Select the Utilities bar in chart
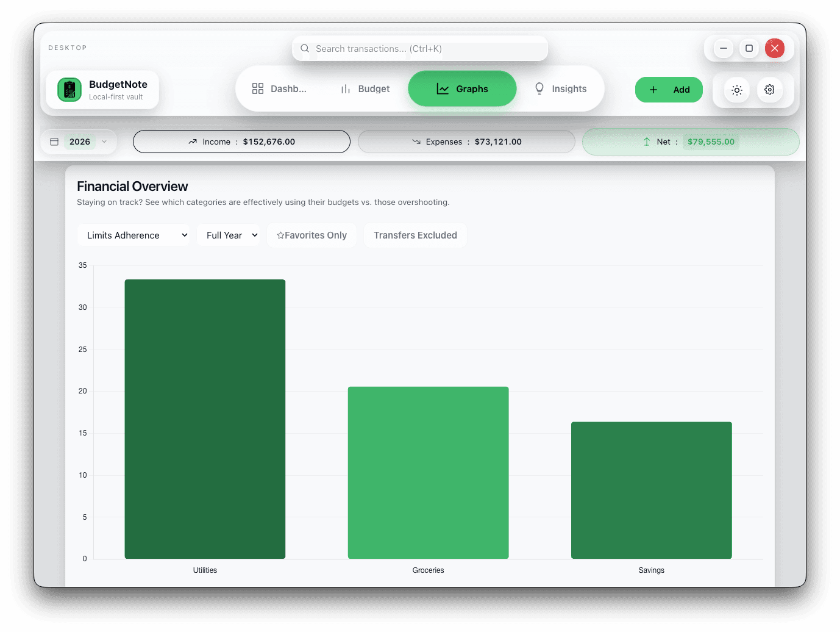This screenshot has width=840, height=632. click(205, 418)
